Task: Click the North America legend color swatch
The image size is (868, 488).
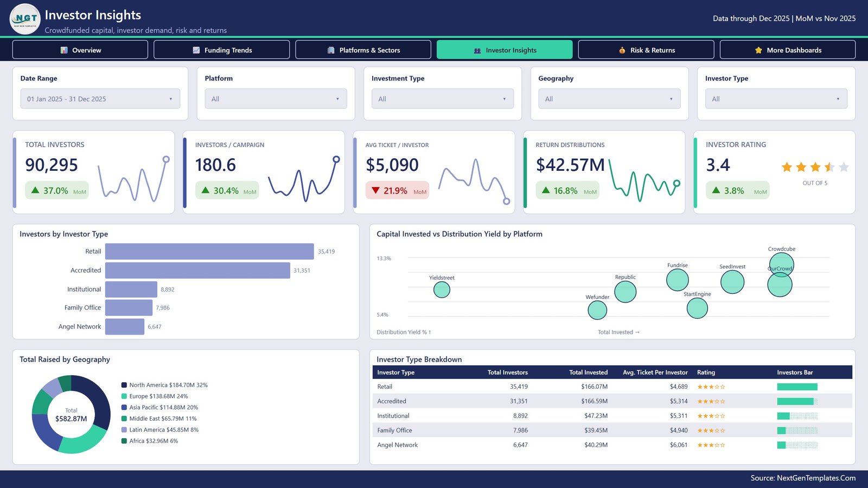Action: point(124,385)
